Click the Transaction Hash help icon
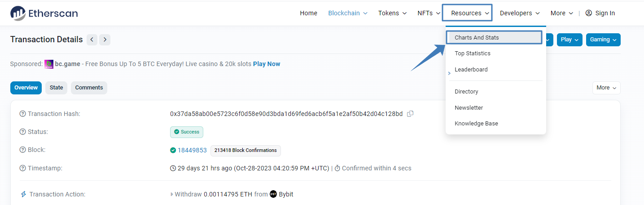Image resolution: width=644 pixels, height=205 pixels. [x=22, y=114]
